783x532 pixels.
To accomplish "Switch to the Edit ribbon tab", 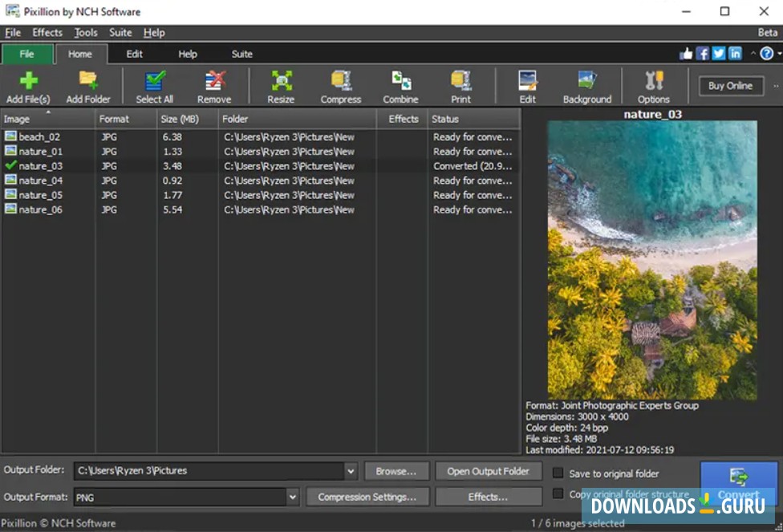I will point(135,54).
